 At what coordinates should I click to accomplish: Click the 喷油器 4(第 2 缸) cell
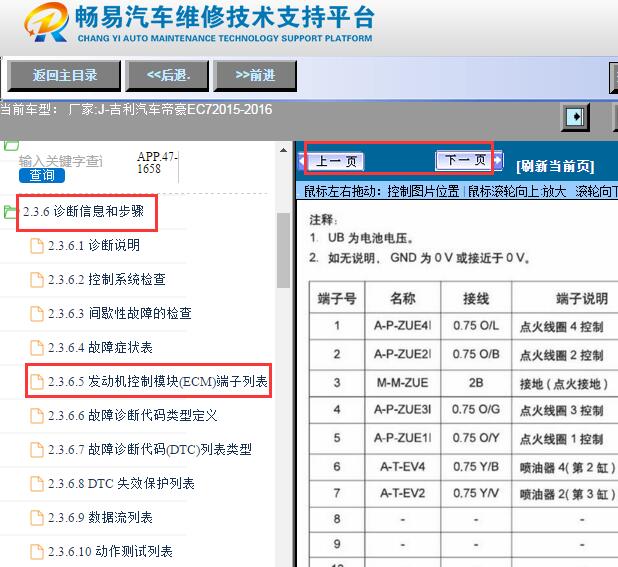[x=565, y=468]
